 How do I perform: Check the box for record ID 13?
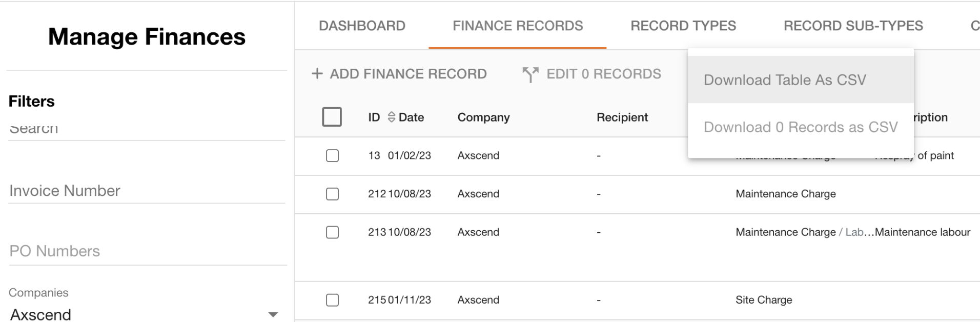[332, 155]
